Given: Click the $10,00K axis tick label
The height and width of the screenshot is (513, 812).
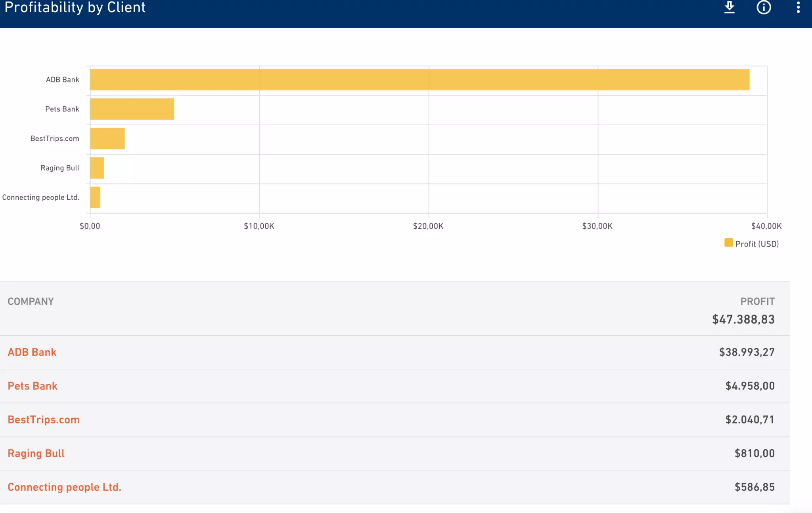Looking at the screenshot, I should [x=259, y=226].
